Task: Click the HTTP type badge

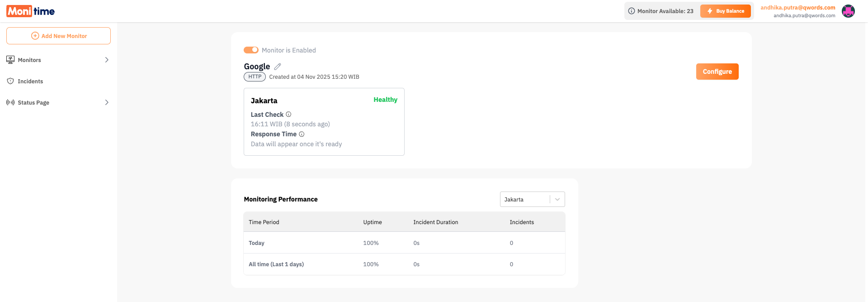Action: (255, 77)
